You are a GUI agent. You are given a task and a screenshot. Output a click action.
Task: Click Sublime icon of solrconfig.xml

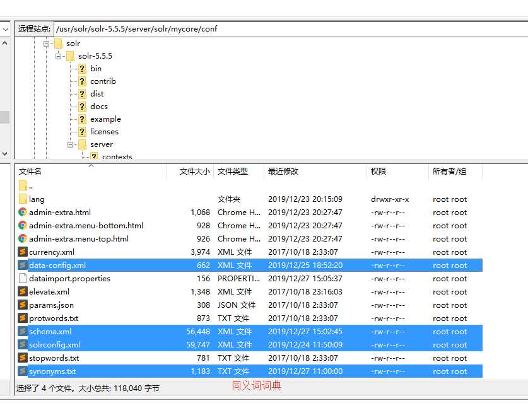[23, 344]
